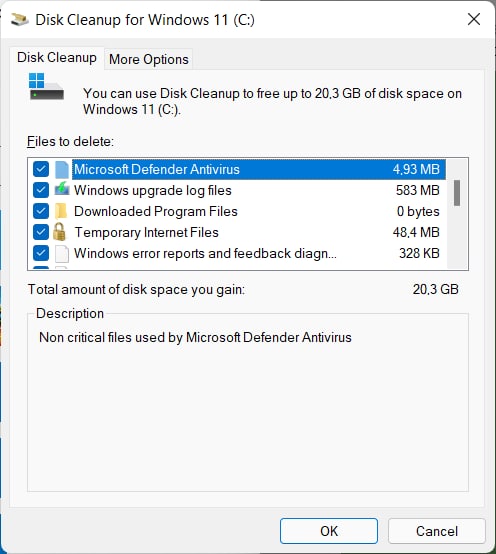Click the Windows drive icon
496x554 pixels.
coord(46,87)
